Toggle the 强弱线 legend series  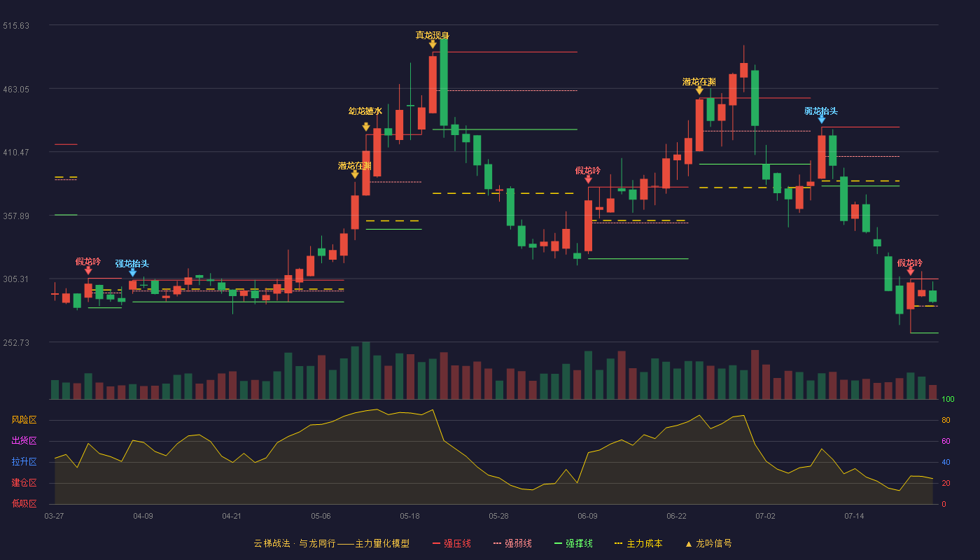click(512, 543)
